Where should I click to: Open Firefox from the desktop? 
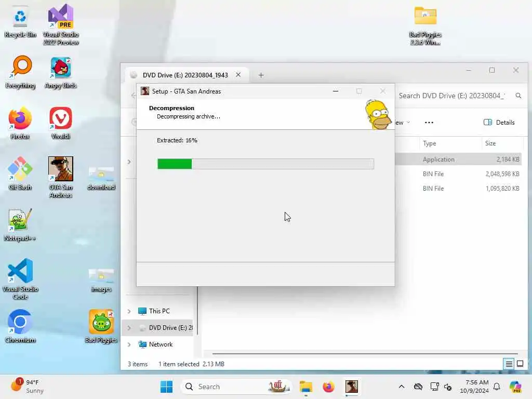tap(20, 123)
